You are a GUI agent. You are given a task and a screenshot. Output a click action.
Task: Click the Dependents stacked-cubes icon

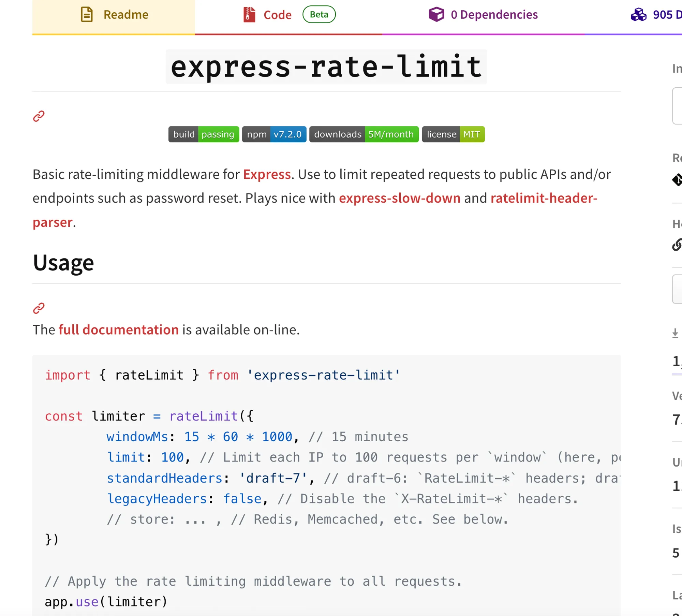pyautogui.click(x=638, y=15)
